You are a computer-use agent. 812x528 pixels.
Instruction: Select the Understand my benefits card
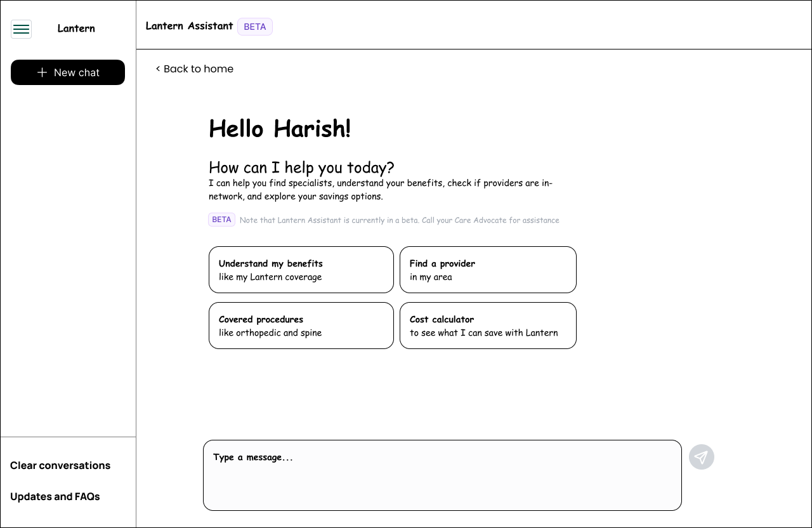(x=301, y=270)
